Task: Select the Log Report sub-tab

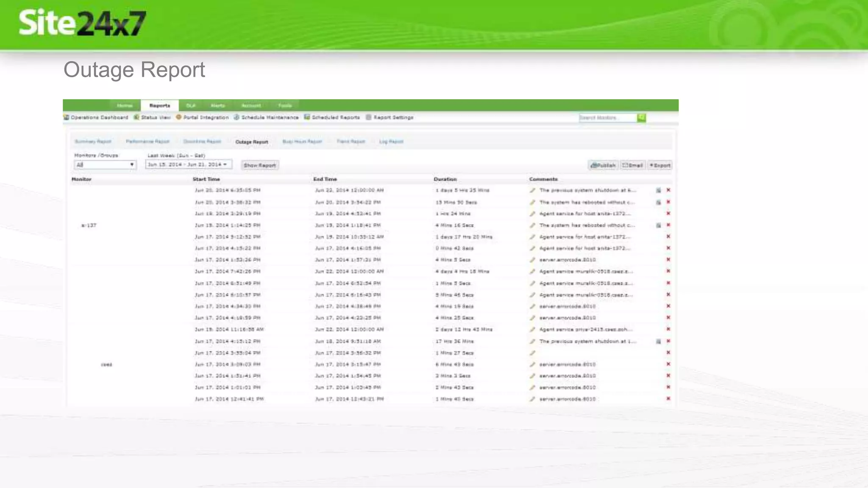Action: 391,141
